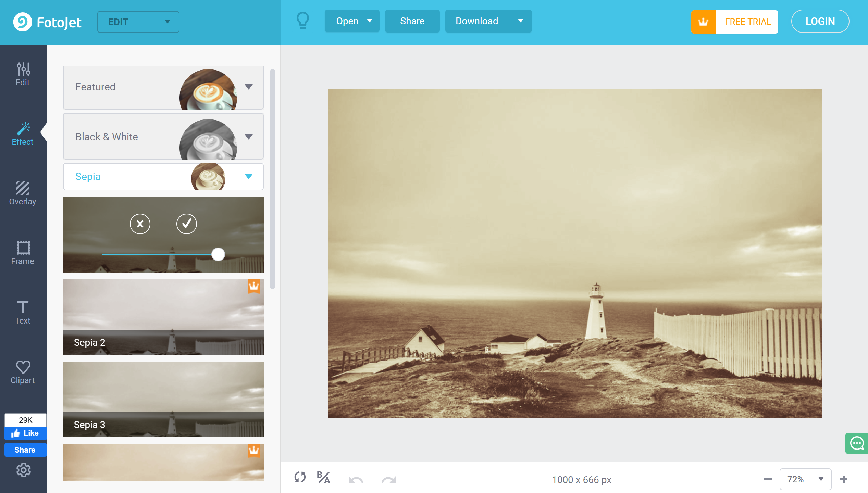Open the live chat bubble

tap(856, 443)
